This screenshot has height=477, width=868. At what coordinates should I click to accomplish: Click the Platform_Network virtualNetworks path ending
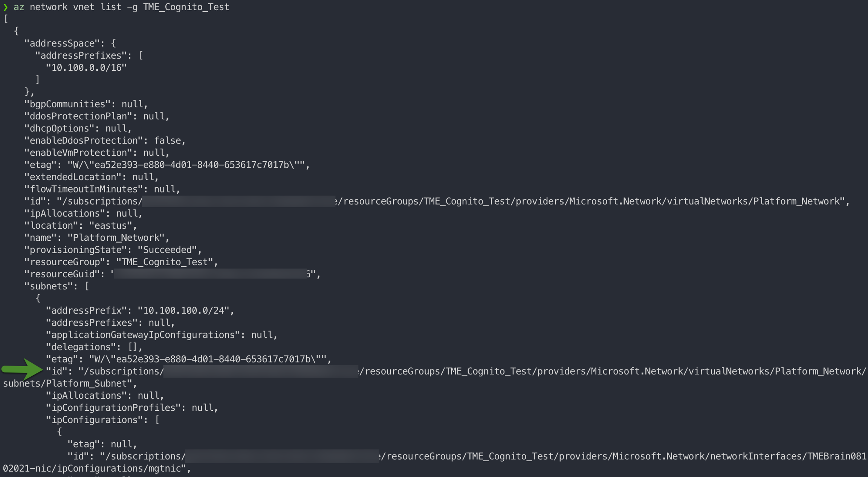(x=796, y=202)
